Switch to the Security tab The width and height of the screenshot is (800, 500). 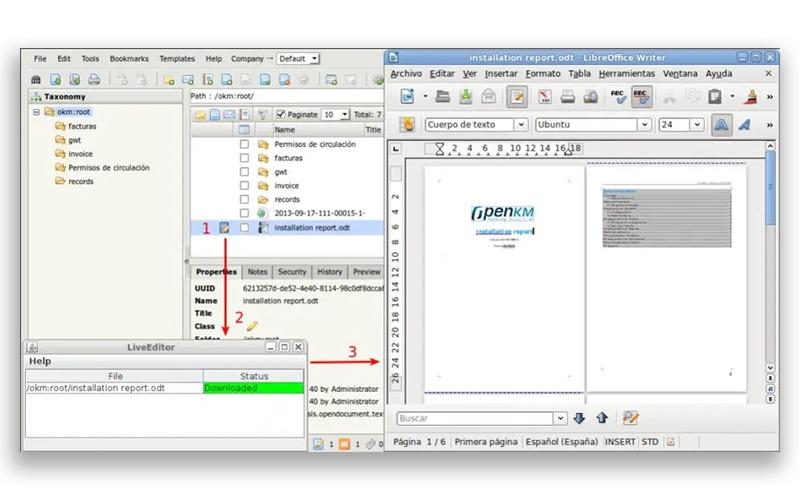coord(292,272)
